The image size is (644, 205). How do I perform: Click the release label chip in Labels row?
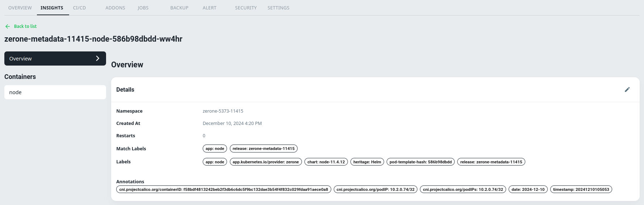click(x=491, y=162)
